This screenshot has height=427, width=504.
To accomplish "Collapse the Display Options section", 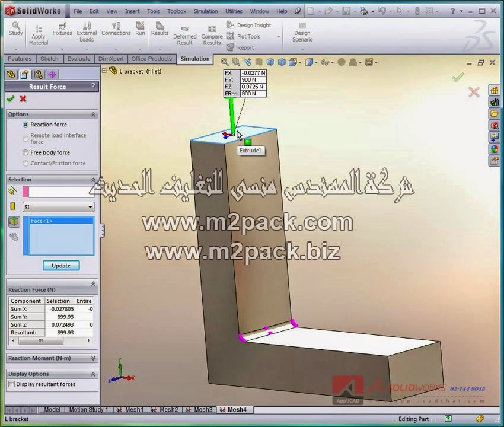I will click(93, 374).
